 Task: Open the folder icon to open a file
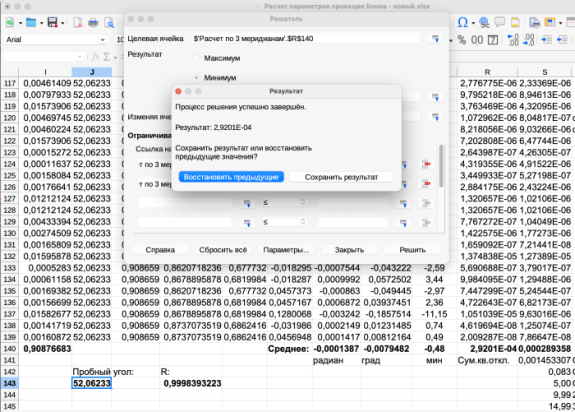pyautogui.click(x=31, y=23)
